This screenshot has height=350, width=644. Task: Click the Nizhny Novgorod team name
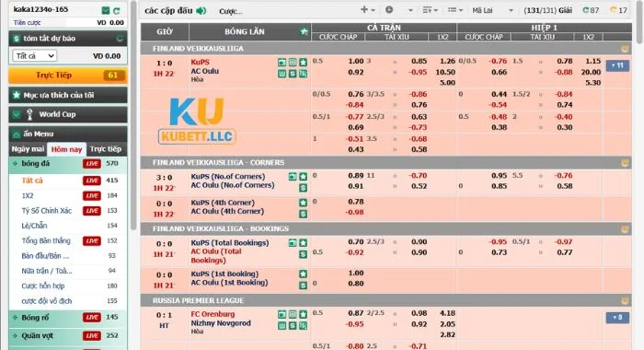(x=221, y=323)
